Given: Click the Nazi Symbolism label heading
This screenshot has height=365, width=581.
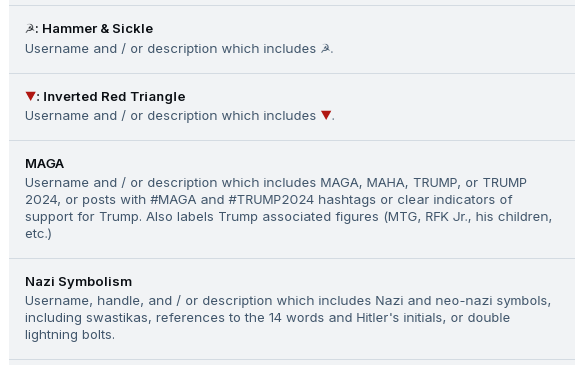Looking at the screenshot, I should pos(79,282).
